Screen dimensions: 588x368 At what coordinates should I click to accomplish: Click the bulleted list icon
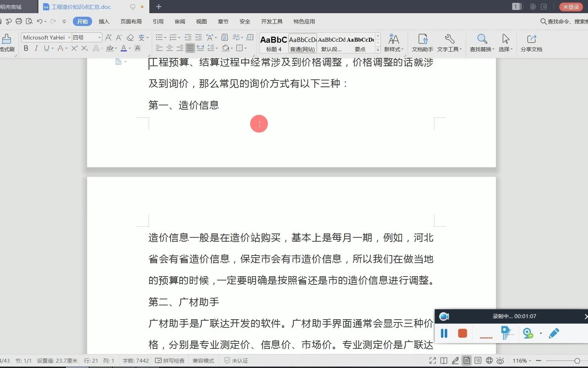coord(159,37)
